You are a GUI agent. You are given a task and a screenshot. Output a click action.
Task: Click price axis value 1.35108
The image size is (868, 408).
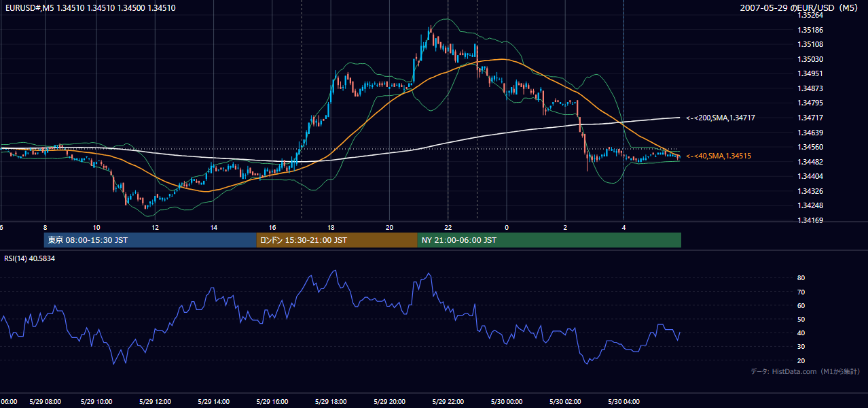pyautogui.click(x=810, y=45)
